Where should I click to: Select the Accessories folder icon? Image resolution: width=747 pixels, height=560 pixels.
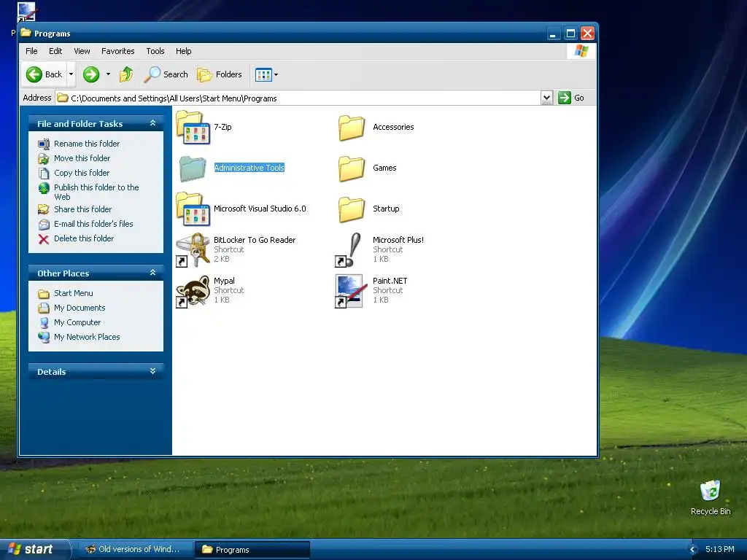[x=352, y=128]
